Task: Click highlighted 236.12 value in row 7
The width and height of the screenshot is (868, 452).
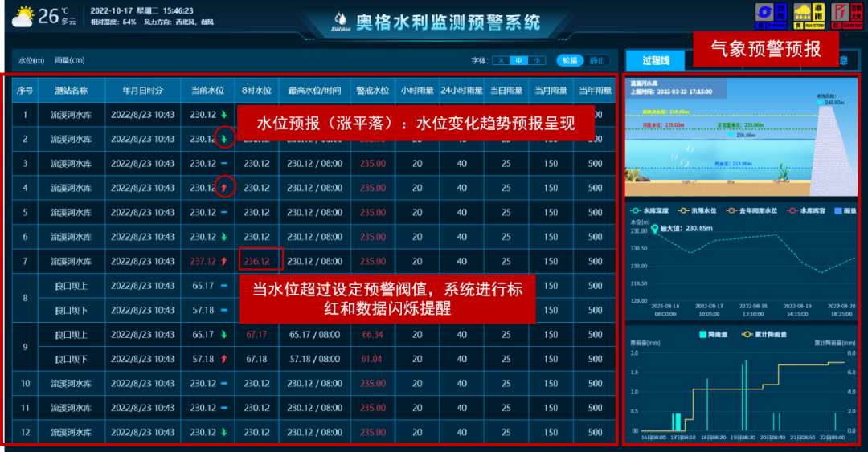Action: coord(260,261)
